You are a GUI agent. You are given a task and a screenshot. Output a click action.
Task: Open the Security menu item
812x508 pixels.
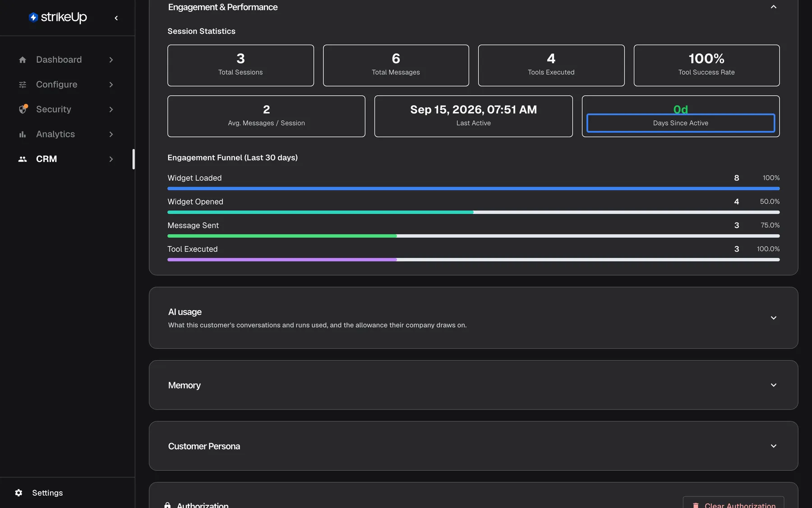pyautogui.click(x=67, y=109)
